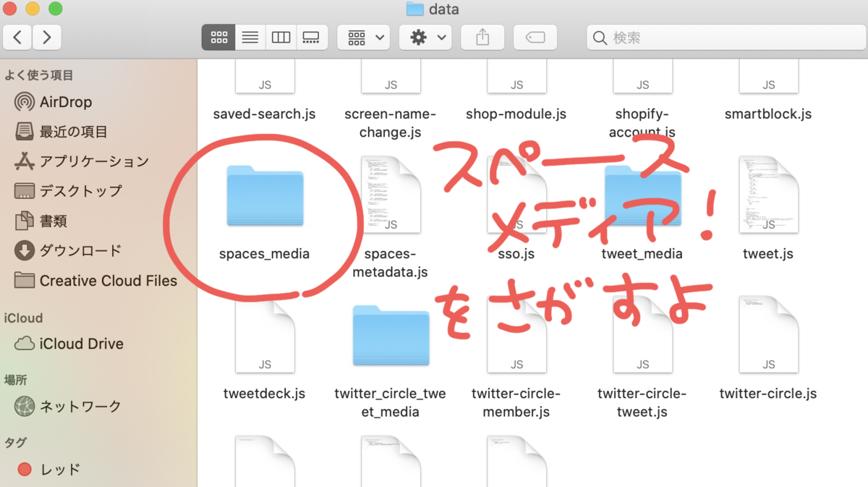The width and height of the screenshot is (868, 487).
Task: Select the レッド tag in the sidebar
Action: [x=48, y=469]
